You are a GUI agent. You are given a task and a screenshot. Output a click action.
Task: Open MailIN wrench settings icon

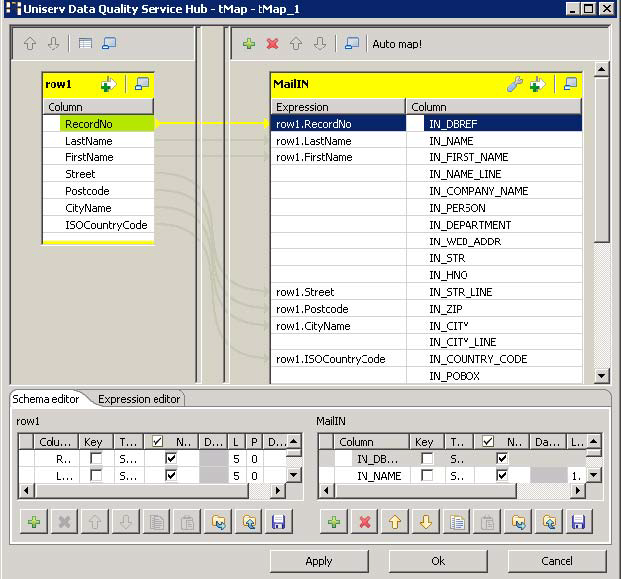pos(514,85)
